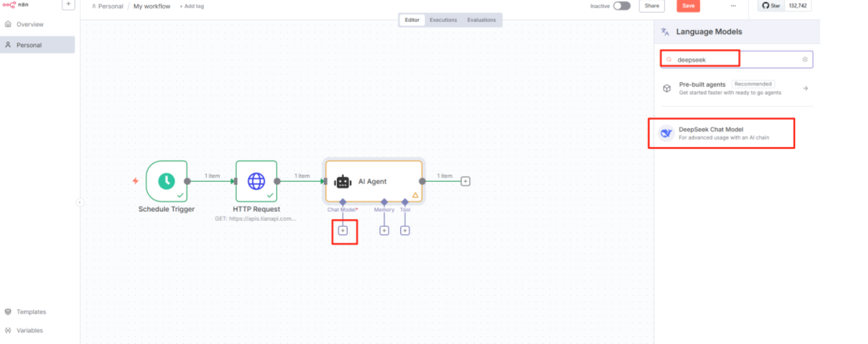Screen dimensions: 868x344
Task: Click the 1 item label after AI Agent
Action: pyautogui.click(x=444, y=176)
